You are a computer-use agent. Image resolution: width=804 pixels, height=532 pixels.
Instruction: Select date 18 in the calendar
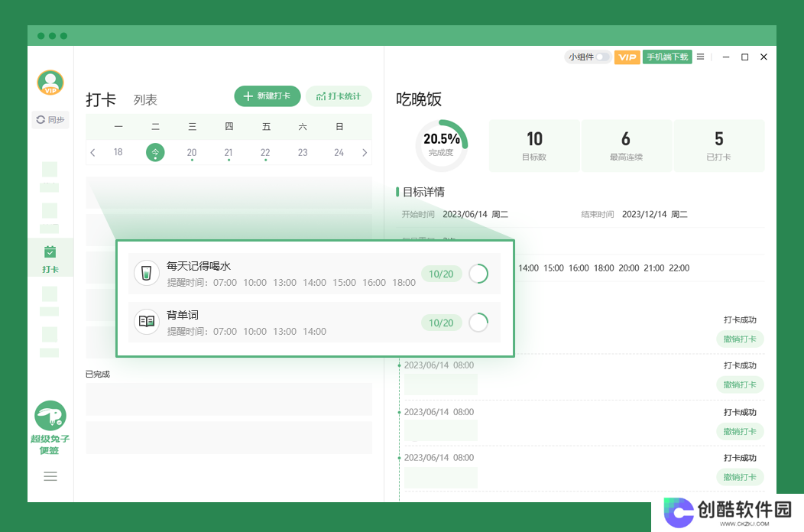(118, 152)
